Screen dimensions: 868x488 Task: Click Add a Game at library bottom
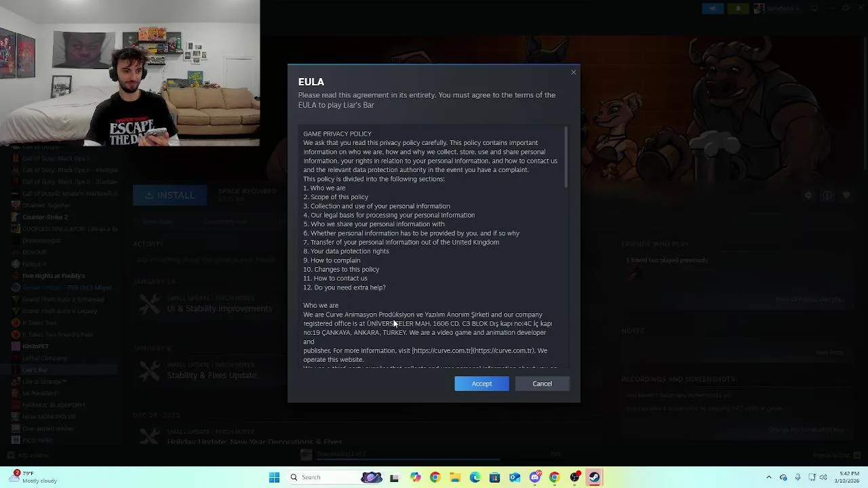pyautogui.click(x=28, y=455)
